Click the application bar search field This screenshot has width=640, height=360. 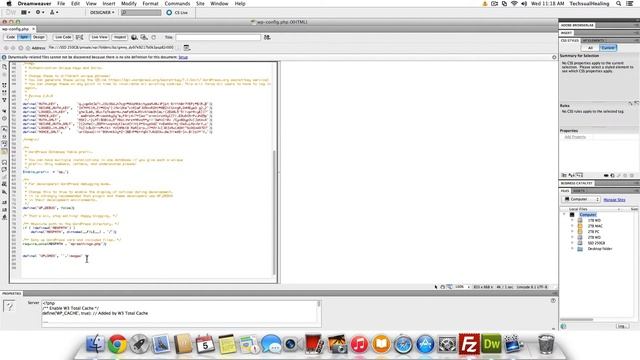tap(141, 13)
